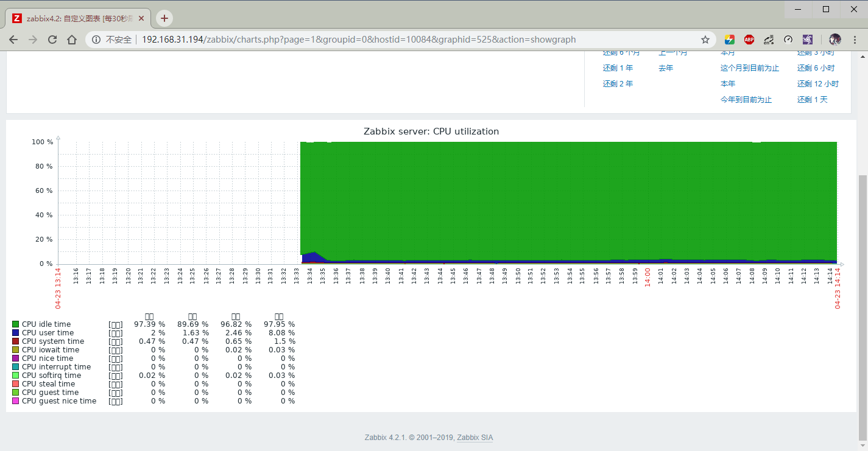Open the English translation extension
The image size is (868, 451).
pyautogui.click(x=769, y=40)
